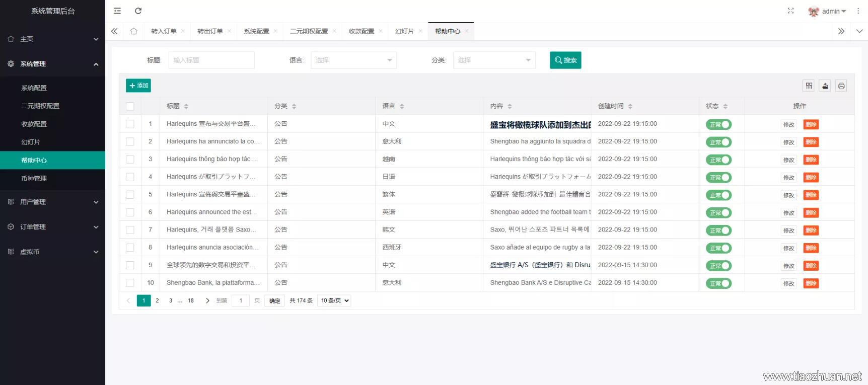Screen dimensions: 868x385
Task: Toggle the 正常 status switch in row 2
Action: [x=718, y=142]
